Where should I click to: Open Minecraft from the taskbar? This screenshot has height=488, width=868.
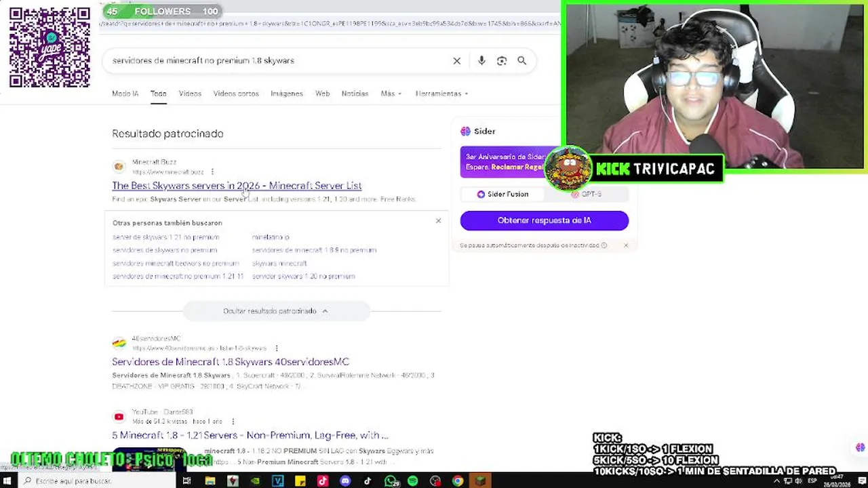480,481
